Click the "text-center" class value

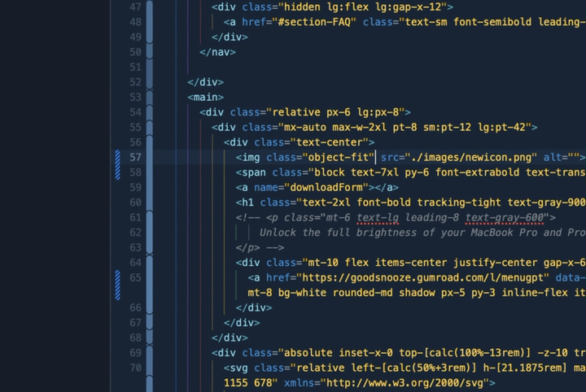click(x=330, y=142)
